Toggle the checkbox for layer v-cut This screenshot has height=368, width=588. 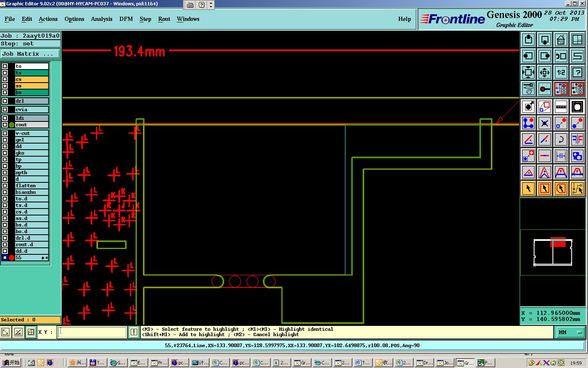tap(5, 133)
